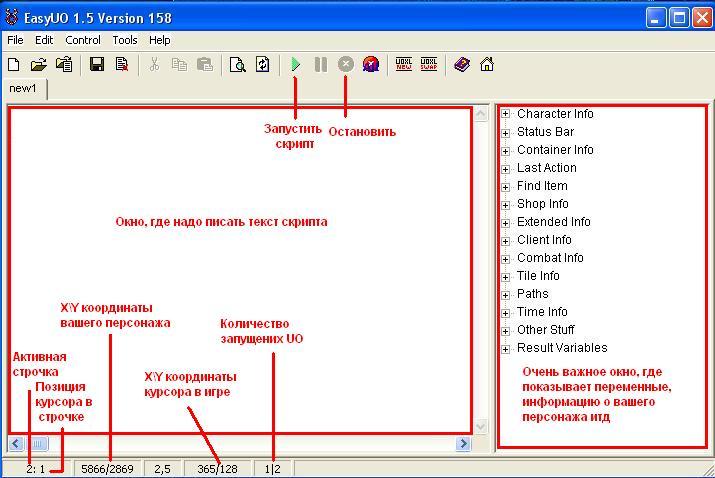Expand the Extended Info node

point(505,223)
